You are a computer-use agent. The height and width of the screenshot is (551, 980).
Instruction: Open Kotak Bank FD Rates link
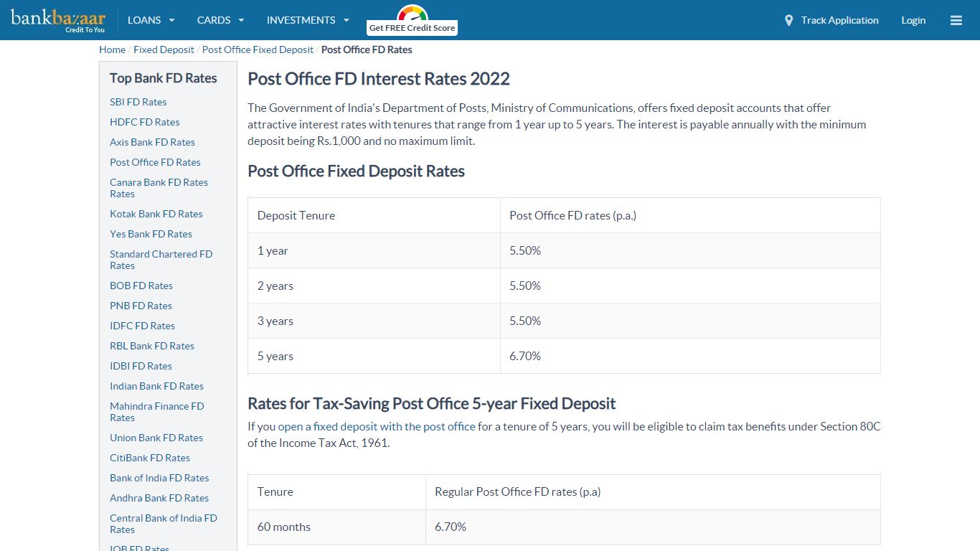(156, 214)
